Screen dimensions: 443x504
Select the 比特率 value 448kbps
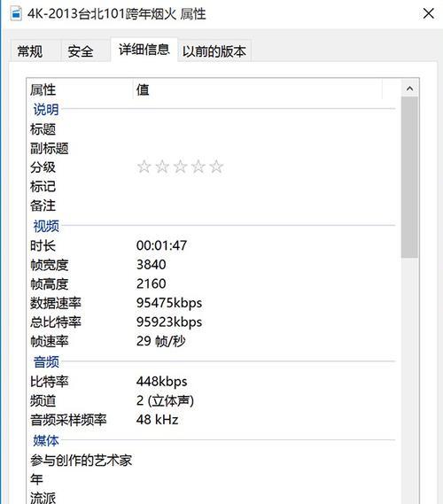tap(162, 382)
